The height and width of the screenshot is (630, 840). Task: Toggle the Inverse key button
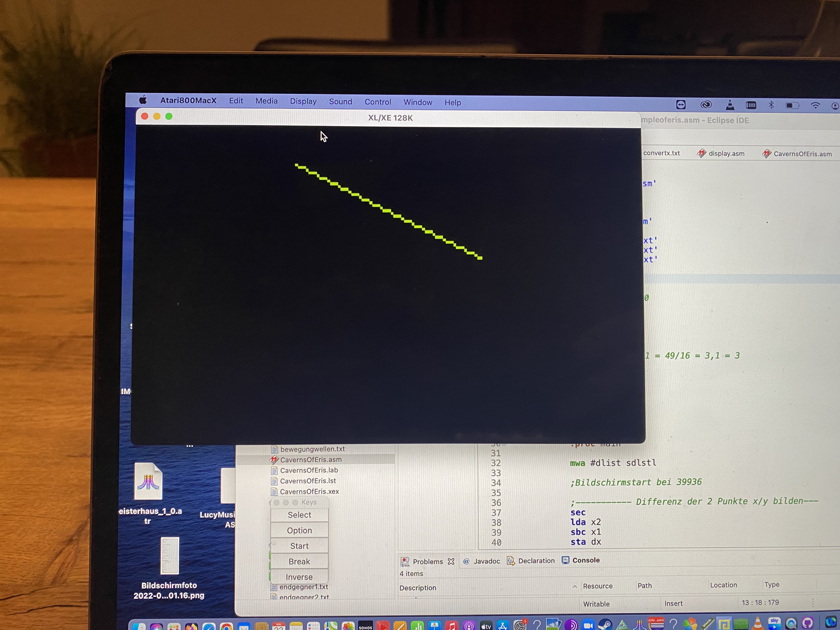pyautogui.click(x=299, y=576)
